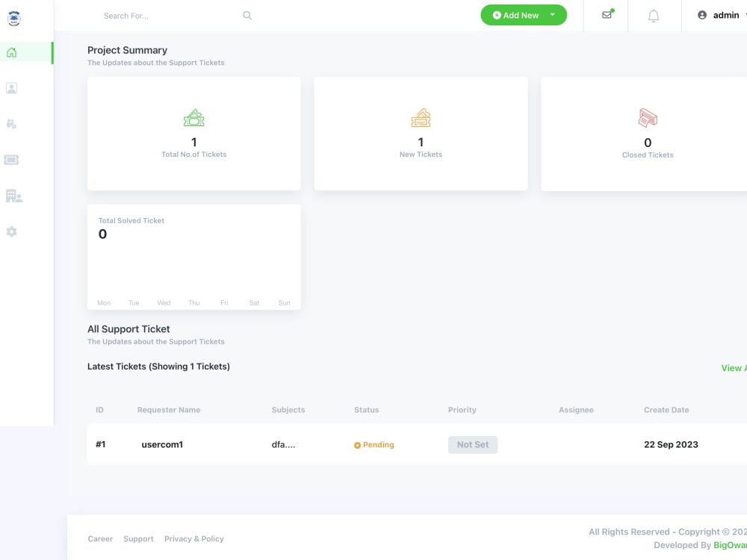747x560 pixels.
Task: Open the Career footer link
Action: coord(100,538)
